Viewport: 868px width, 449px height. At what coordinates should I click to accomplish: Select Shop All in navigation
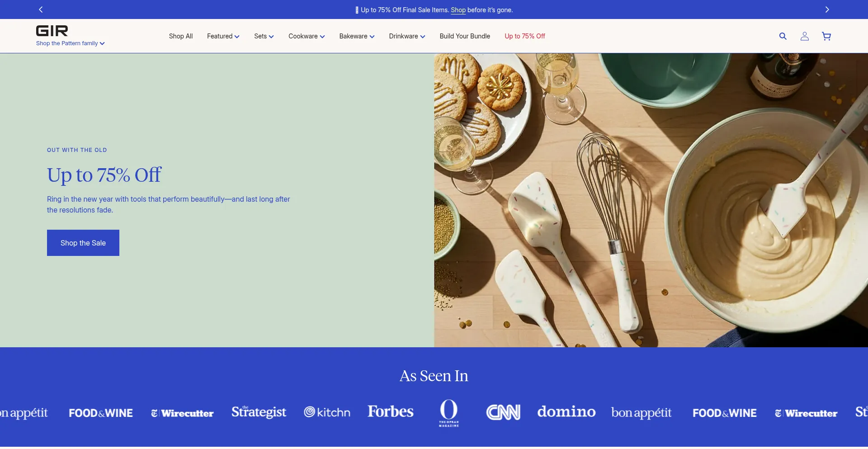pos(181,36)
